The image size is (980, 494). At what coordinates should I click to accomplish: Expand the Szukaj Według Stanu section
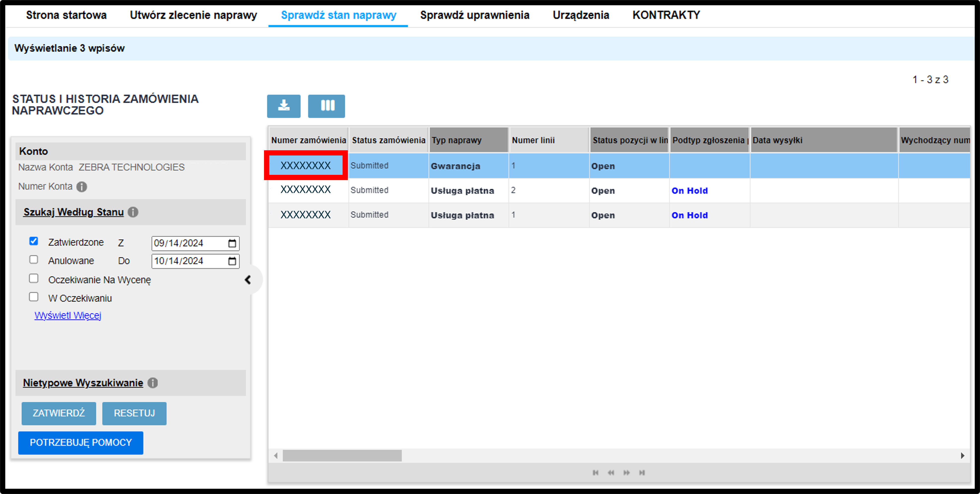pos(73,212)
